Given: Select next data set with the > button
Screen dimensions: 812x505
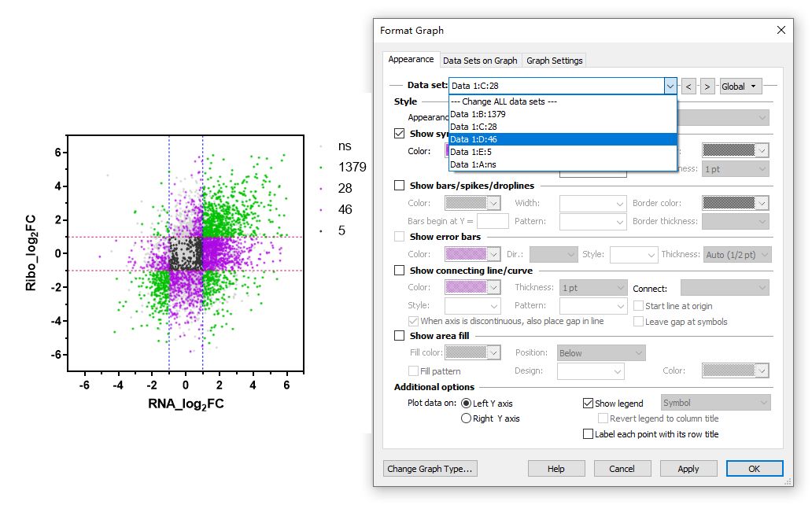Looking at the screenshot, I should (707, 87).
